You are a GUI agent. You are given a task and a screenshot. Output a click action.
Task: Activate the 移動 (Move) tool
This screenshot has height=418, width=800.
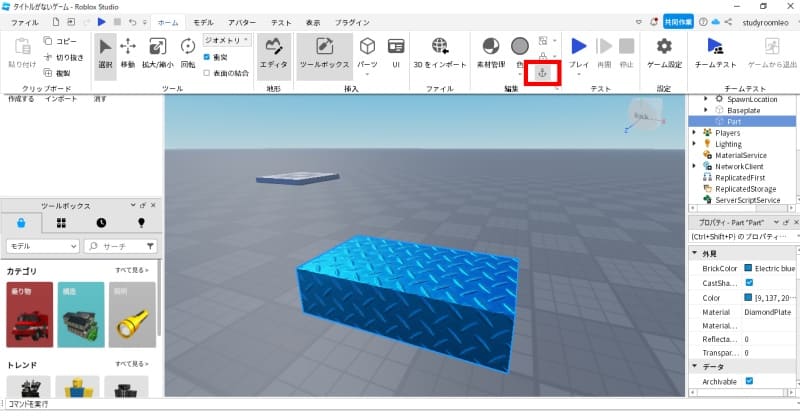[x=128, y=54]
